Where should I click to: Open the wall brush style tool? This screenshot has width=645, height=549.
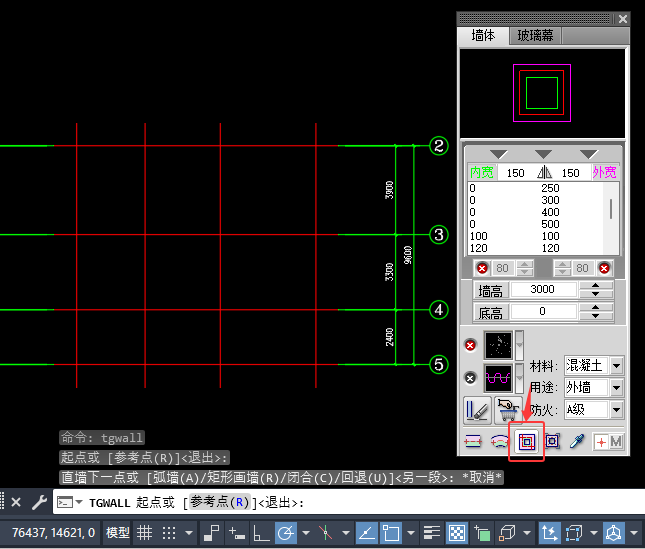[477, 410]
